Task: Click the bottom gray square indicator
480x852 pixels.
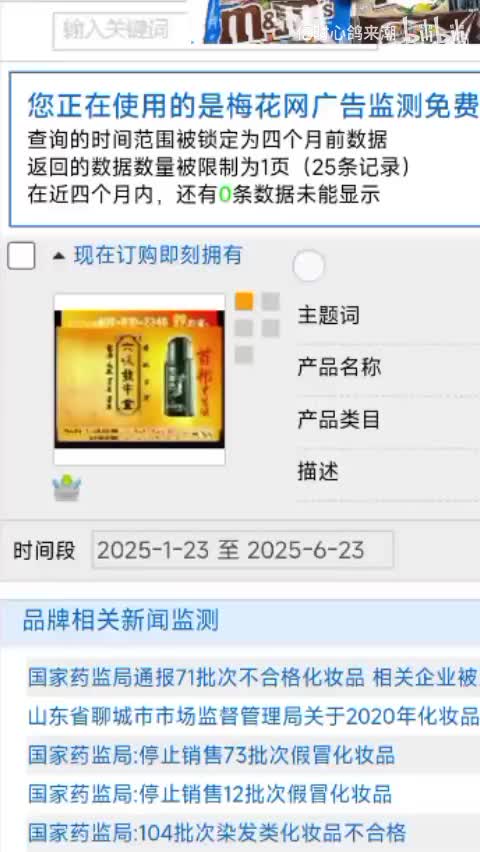Action: pos(244,355)
